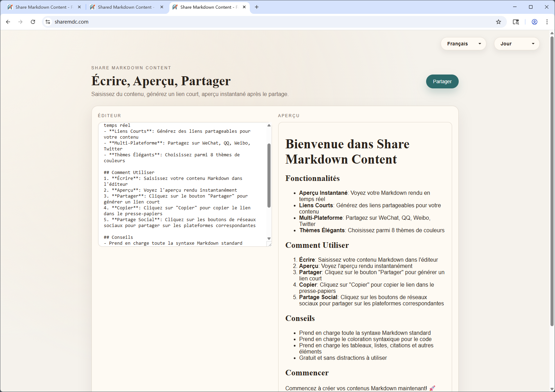Minimize the browser window

515,7
